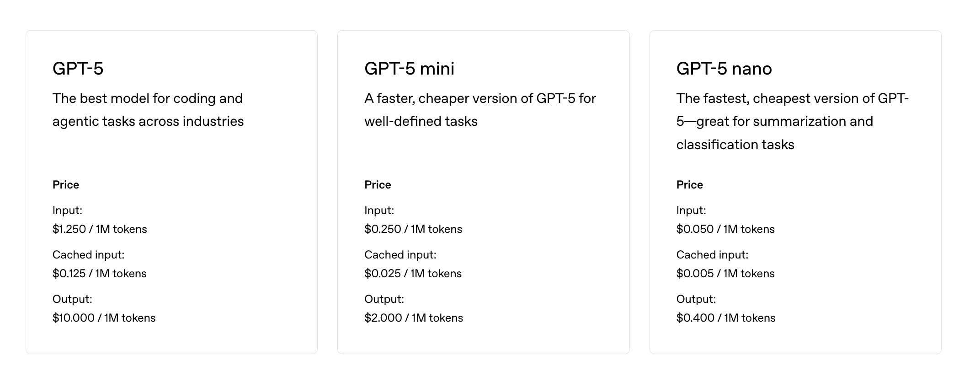Viewport: 980px width, 388px height.
Task: Click the GPT-5 mini card heading
Action: [x=409, y=69]
